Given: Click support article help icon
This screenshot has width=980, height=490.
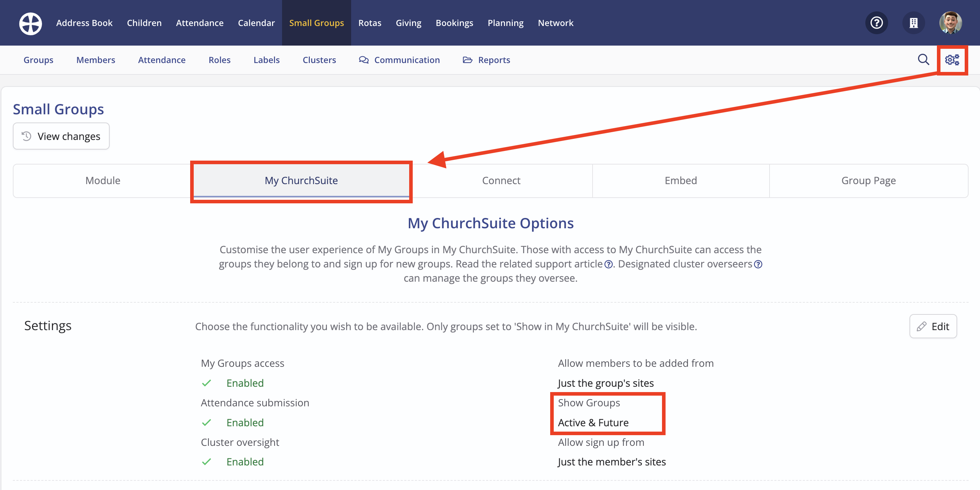Looking at the screenshot, I should pos(608,264).
